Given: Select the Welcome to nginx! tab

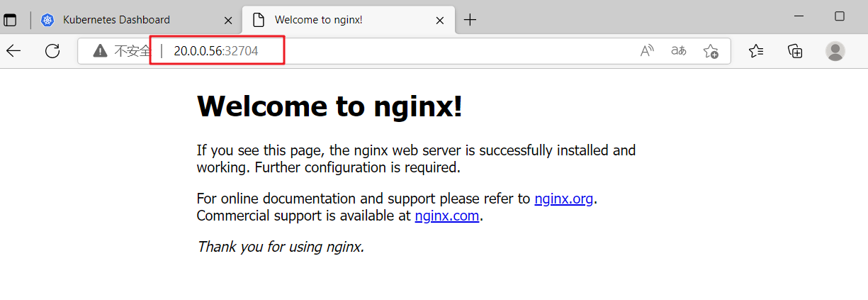Looking at the screenshot, I should click(x=348, y=20).
